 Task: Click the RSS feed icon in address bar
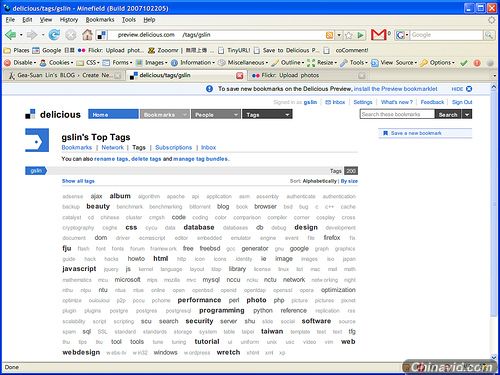tap(329, 35)
